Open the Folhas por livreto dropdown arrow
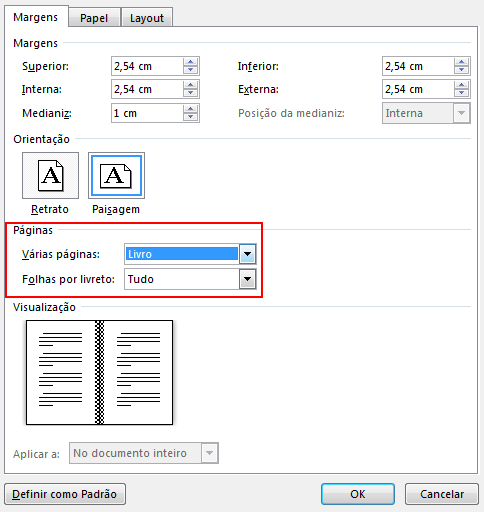 click(248, 279)
